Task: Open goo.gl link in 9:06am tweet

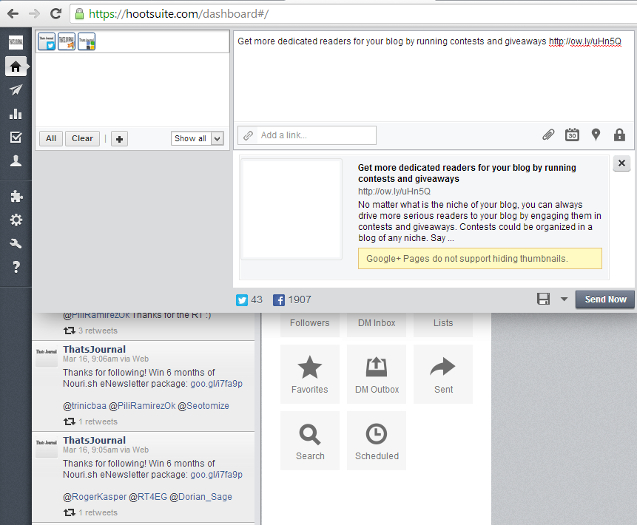Action: point(217,384)
